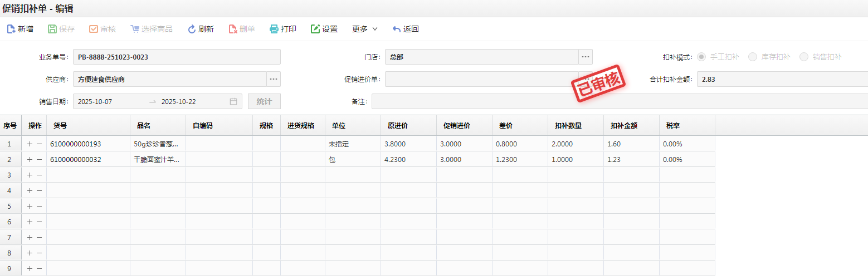Expand the 更多 (More) dropdown menu
The image size is (868, 280).
pyautogui.click(x=365, y=29)
